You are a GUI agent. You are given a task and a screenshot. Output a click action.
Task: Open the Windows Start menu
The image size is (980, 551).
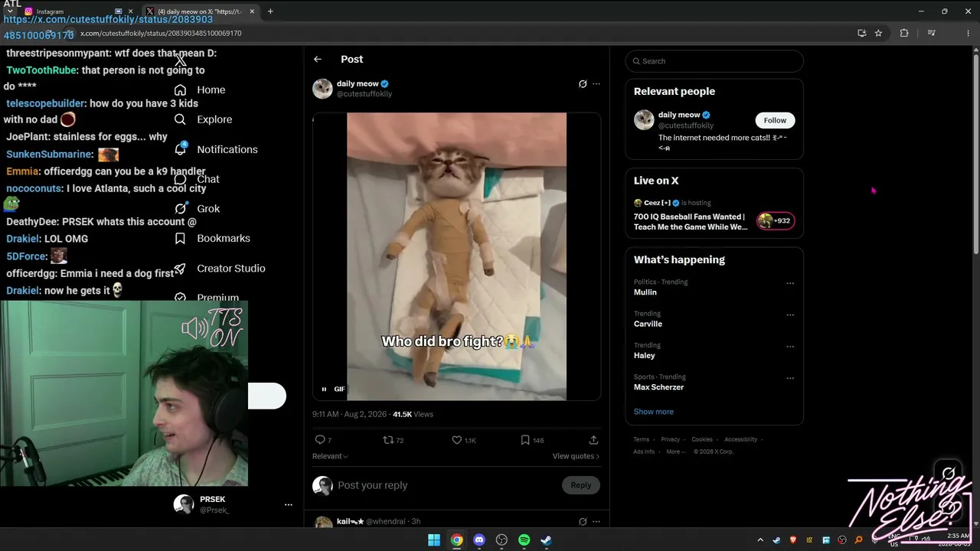click(434, 540)
